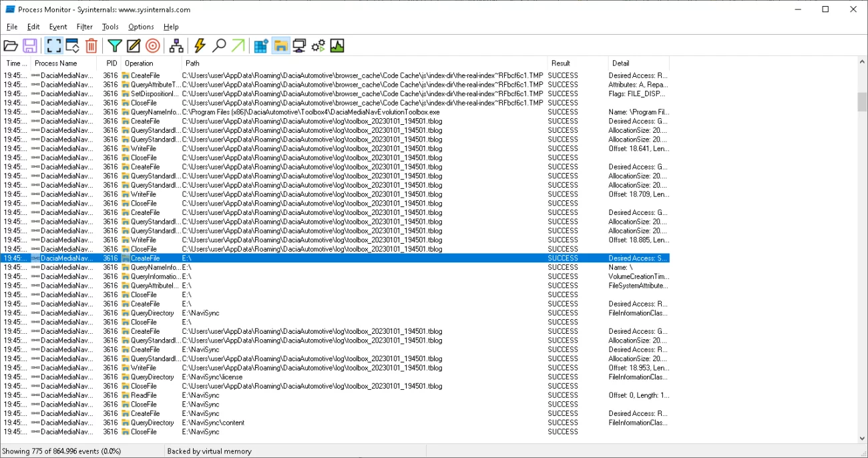
Task: Toggle Show File System Activity
Action: click(280, 45)
